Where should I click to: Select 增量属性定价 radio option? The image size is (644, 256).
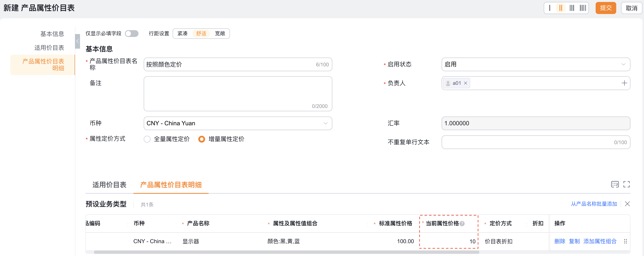[202, 139]
